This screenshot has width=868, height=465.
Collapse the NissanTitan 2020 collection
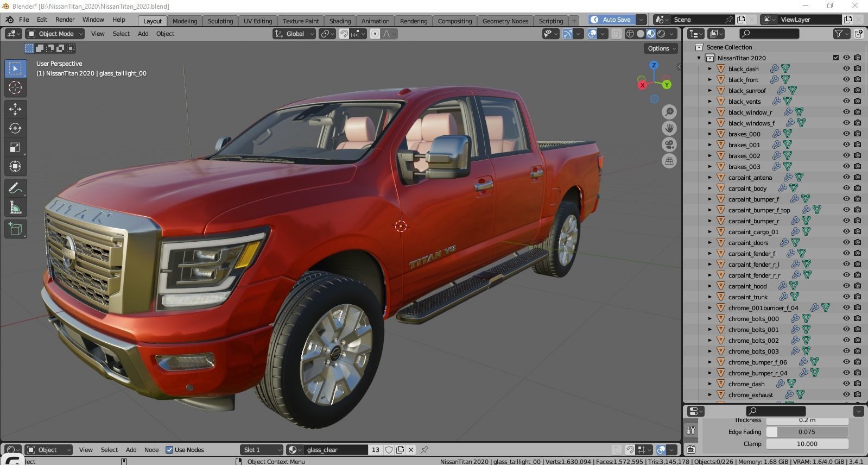699,58
